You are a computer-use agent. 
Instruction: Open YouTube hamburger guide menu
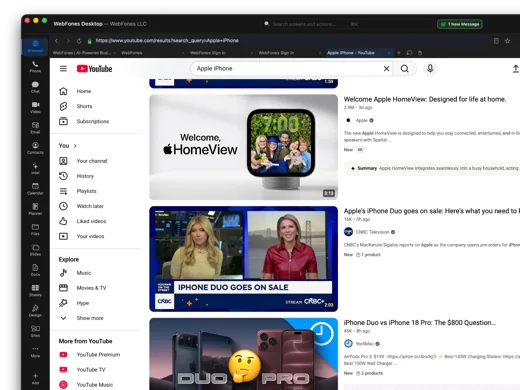click(63, 69)
